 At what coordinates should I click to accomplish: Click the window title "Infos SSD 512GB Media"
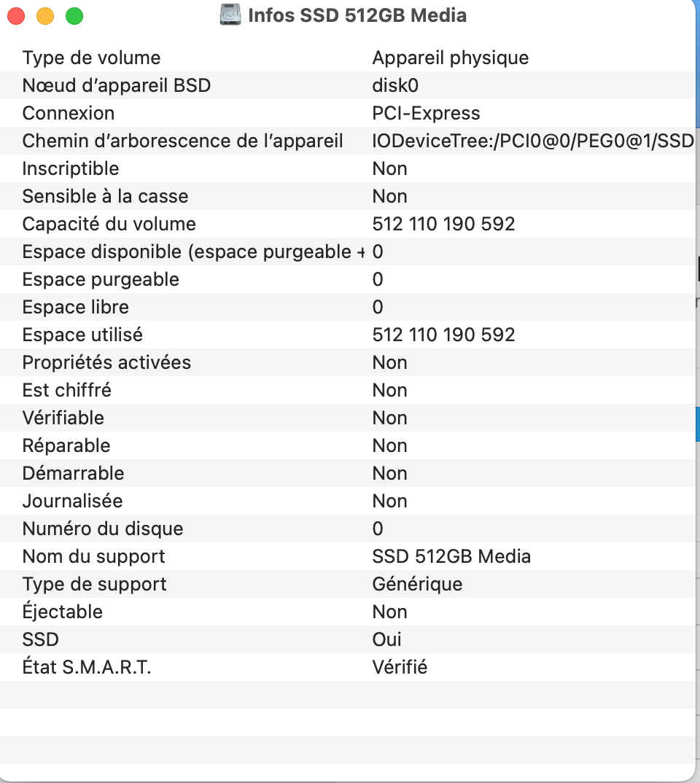click(357, 15)
